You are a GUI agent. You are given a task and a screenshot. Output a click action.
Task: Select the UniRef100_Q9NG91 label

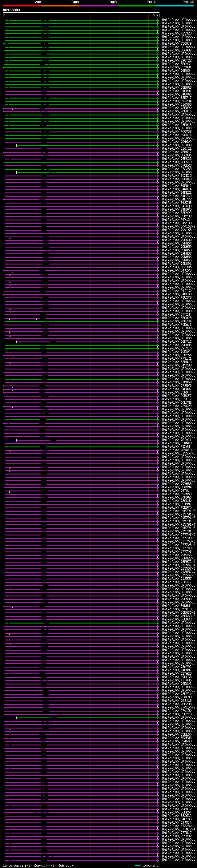176,264
